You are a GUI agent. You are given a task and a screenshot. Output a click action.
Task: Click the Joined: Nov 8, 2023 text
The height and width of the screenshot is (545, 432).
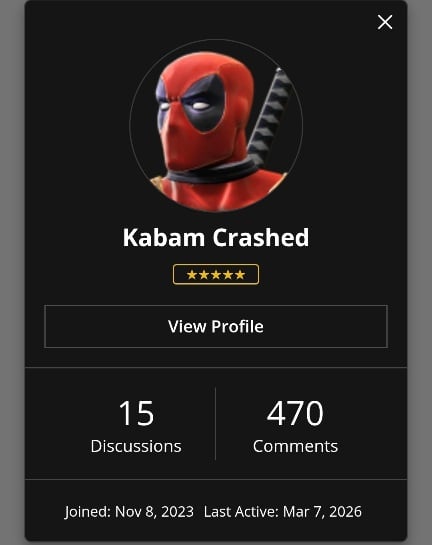point(129,512)
